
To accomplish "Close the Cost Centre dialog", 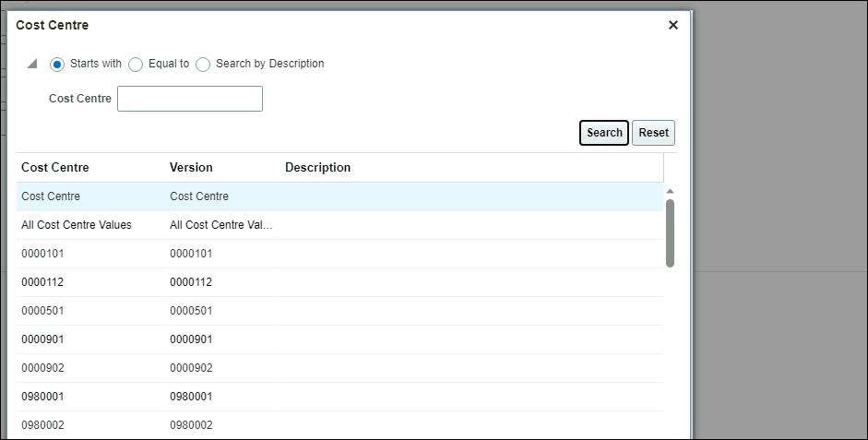I will 673,25.
